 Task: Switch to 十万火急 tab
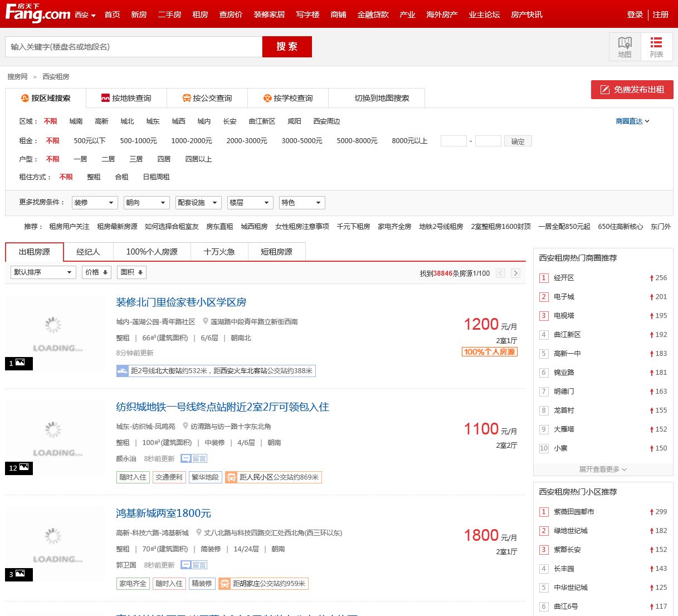219,252
